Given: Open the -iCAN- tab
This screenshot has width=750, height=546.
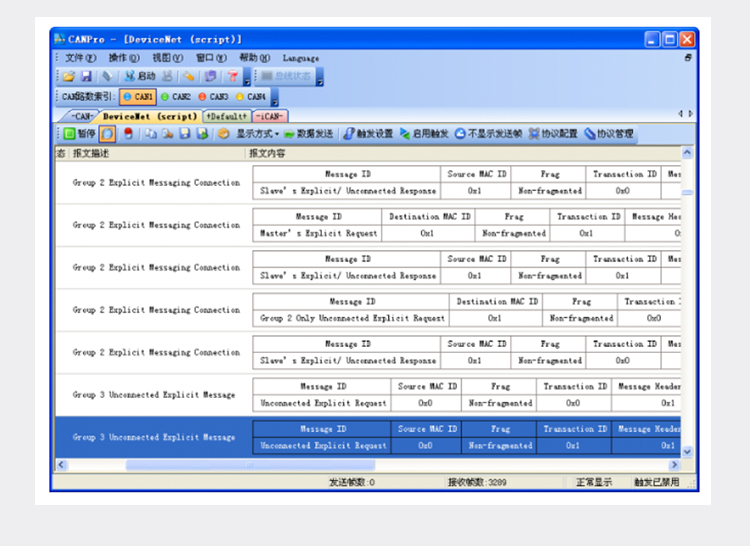Looking at the screenshot, I should (x=270, y=116).
